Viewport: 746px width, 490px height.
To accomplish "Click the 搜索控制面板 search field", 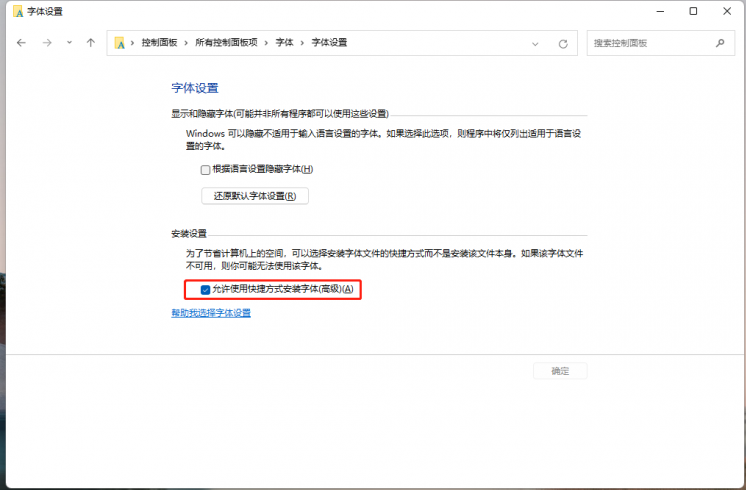I will [x=650, y=44].
